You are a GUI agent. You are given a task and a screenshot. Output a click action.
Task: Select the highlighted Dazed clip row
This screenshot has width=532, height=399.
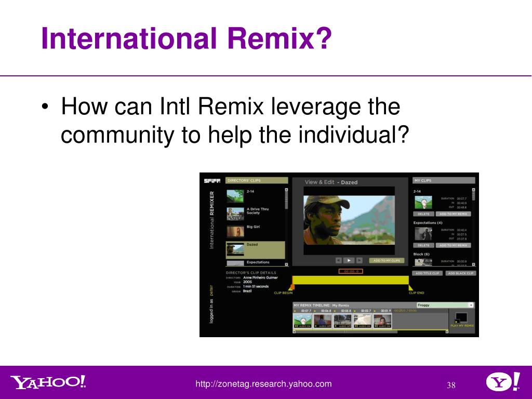[x=255, y=250]
